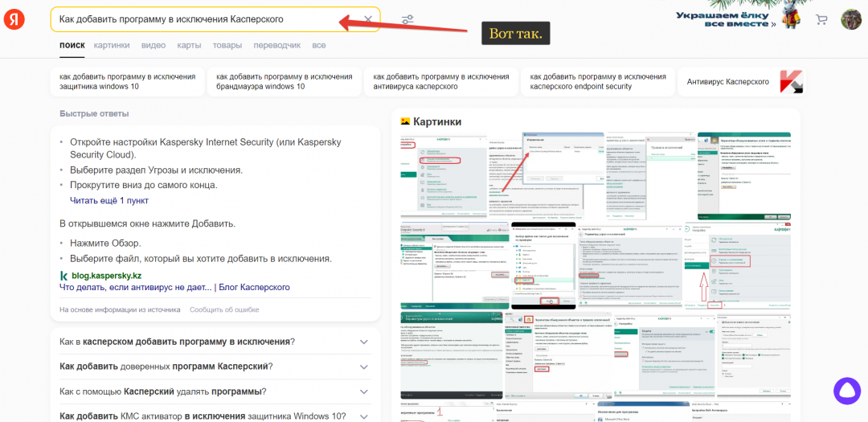Switch to the поиск tab

click(72, 45)
